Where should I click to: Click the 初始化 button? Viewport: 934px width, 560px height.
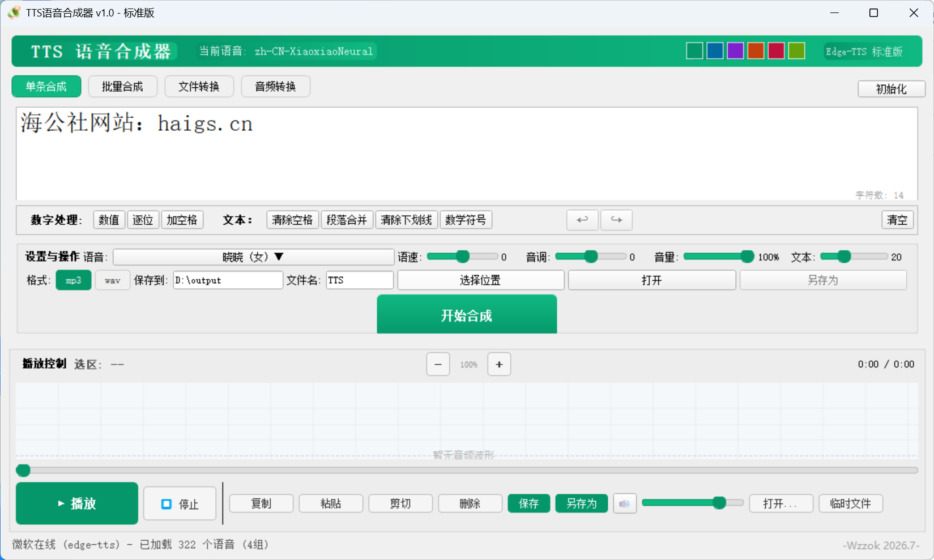[891, 89]
